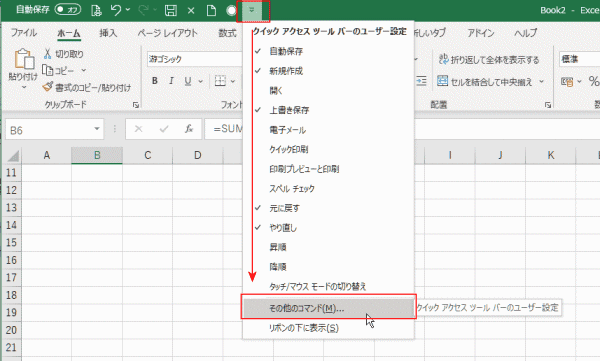Screen dimensions: 600x361
Task: Click the Format Painter brush icon
Action: pos(48,87)
